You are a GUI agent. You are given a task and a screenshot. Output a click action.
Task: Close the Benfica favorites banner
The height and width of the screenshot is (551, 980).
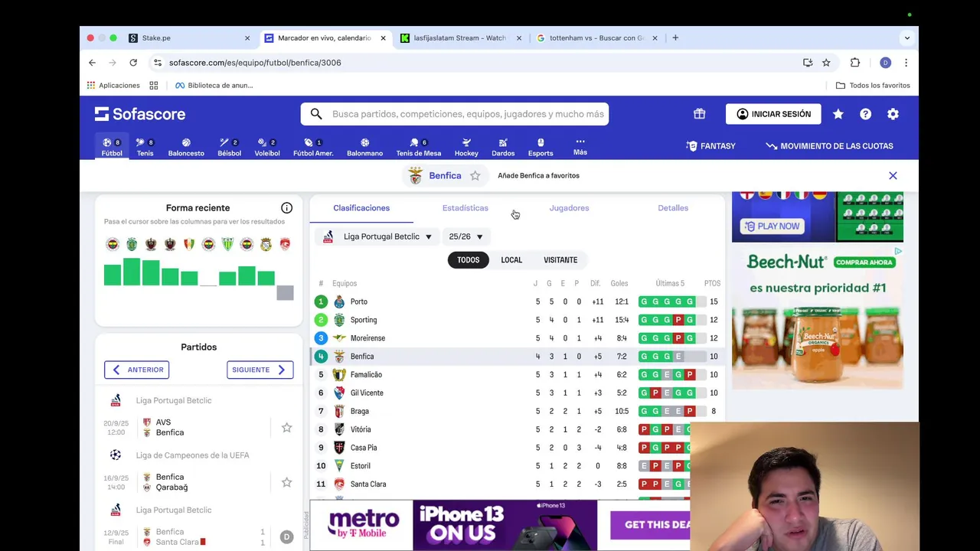click(x=893, y=176)
